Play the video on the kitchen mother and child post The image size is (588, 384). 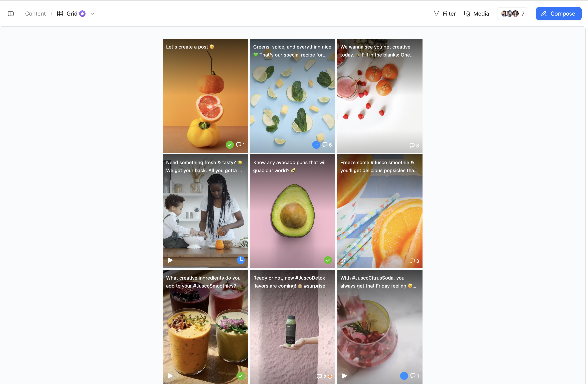click(x=170, y=260)
